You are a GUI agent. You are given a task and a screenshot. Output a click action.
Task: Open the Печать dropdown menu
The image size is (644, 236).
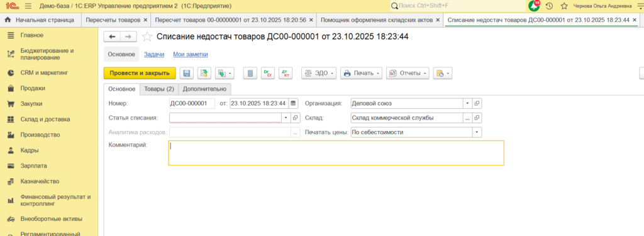tap(361, 73)
